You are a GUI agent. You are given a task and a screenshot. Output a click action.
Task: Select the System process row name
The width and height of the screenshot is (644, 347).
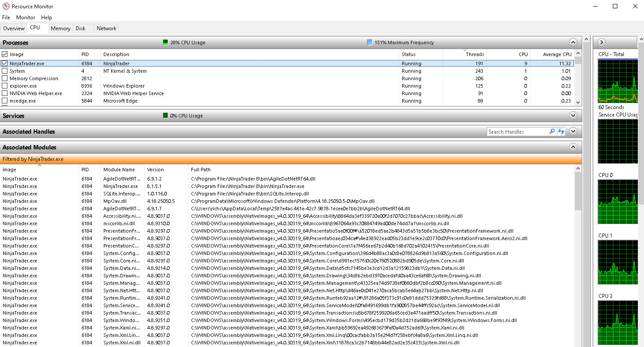click(x=17, y=71)
